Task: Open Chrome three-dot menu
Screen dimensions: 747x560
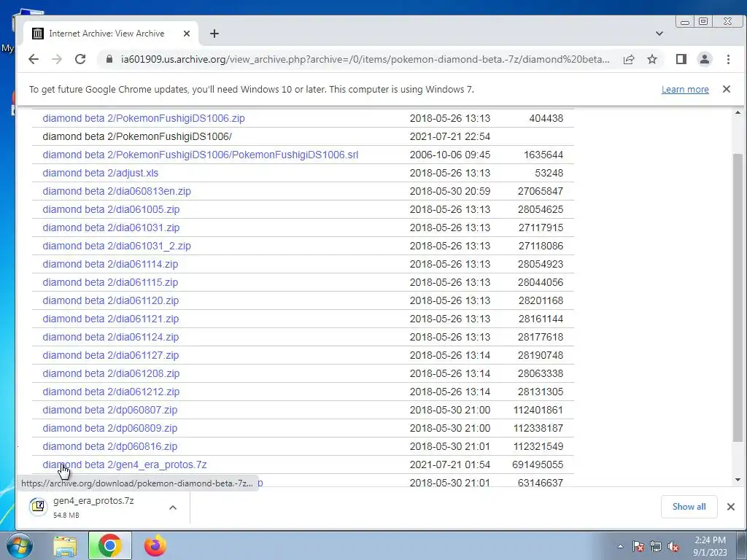Action: (728, 59)
